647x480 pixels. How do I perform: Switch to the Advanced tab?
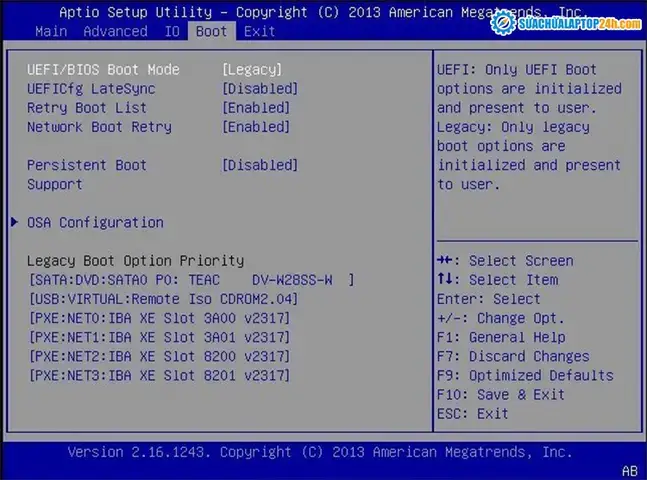[x=116, y=31]
